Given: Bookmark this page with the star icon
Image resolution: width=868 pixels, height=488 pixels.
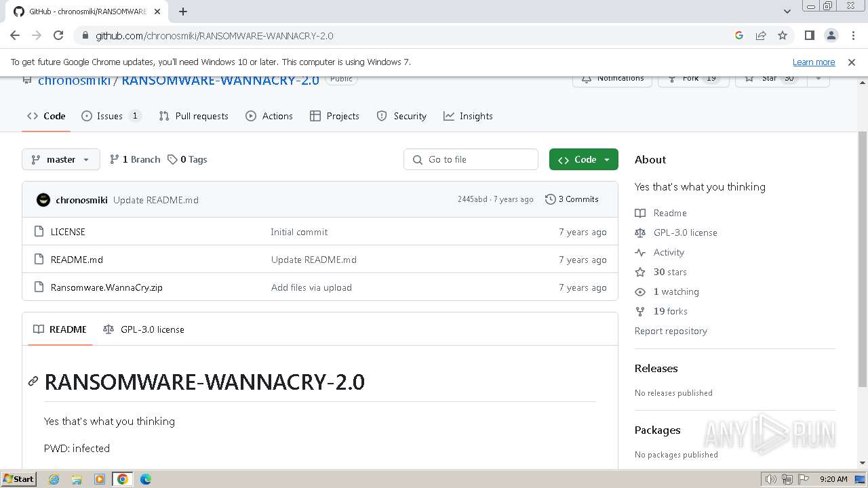Looking at the screenshot, I should pos(783,35).
